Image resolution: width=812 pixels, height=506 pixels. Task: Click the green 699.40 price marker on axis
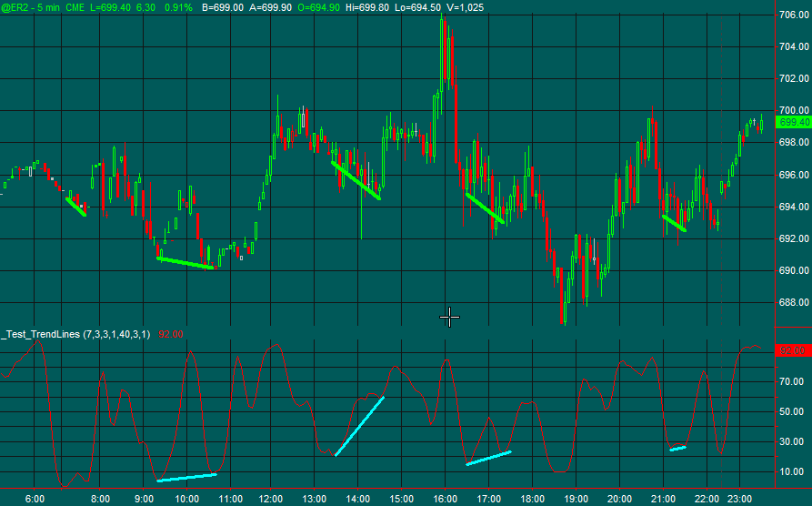[x=793, y=122]
